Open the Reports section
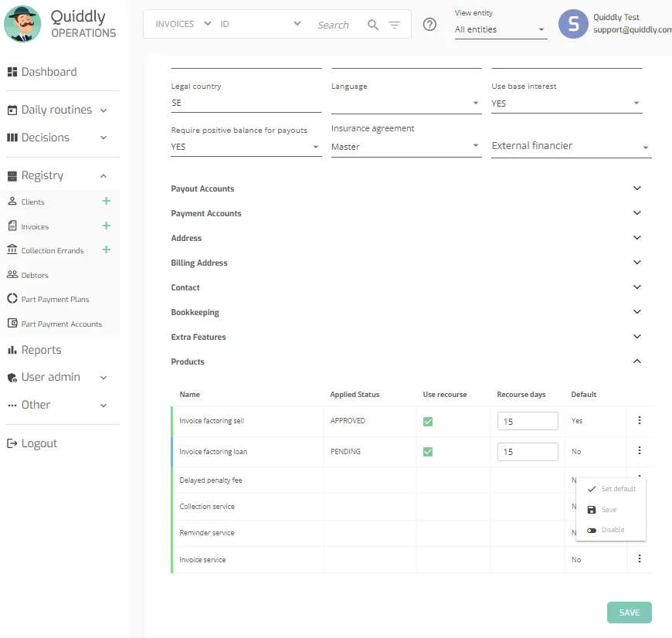The height and width of the screenshot is (638, 672). click(41, 350)
